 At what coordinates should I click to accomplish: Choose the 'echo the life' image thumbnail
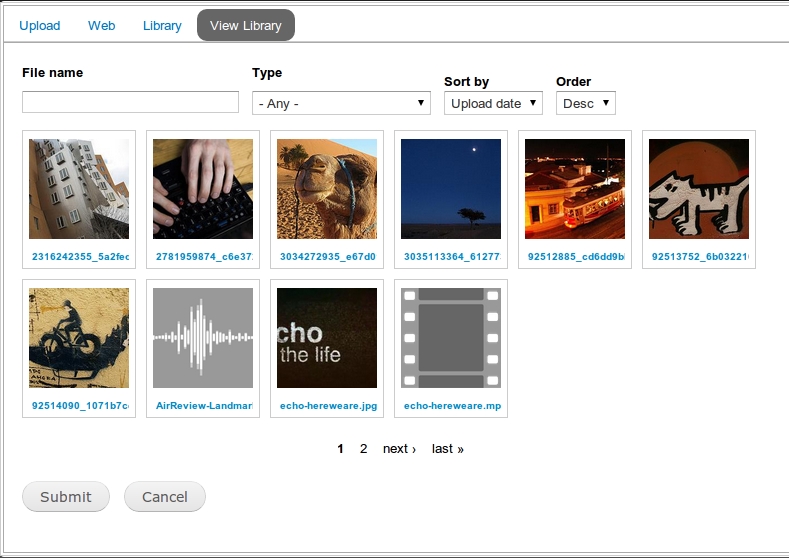(327, 338)
